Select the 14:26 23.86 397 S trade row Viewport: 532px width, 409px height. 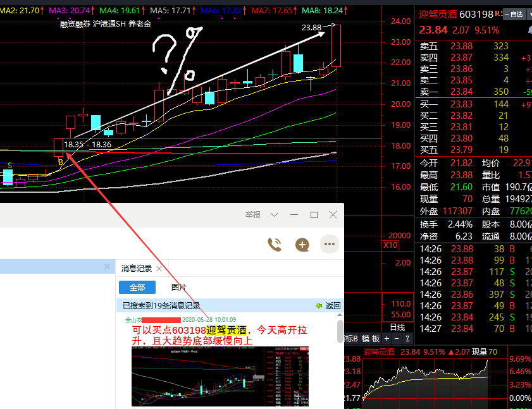pos(474,295)
